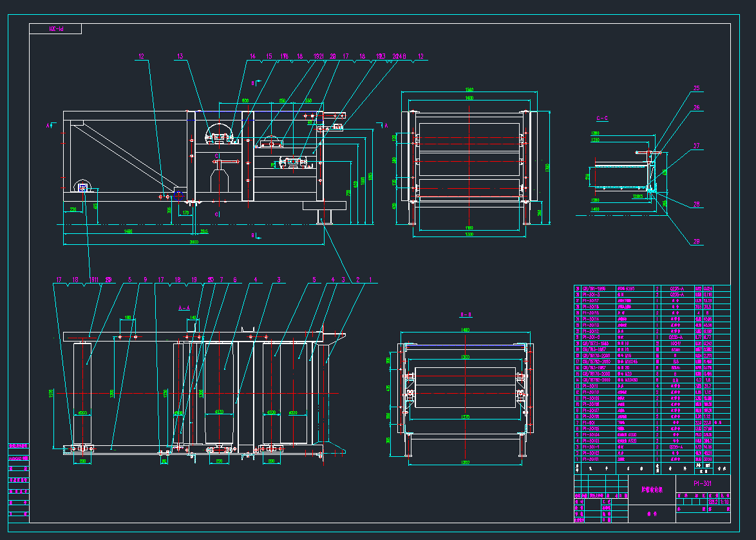756x540 pixels.
Task: Select the 1:10 scale value in title block
Action: 724,502
